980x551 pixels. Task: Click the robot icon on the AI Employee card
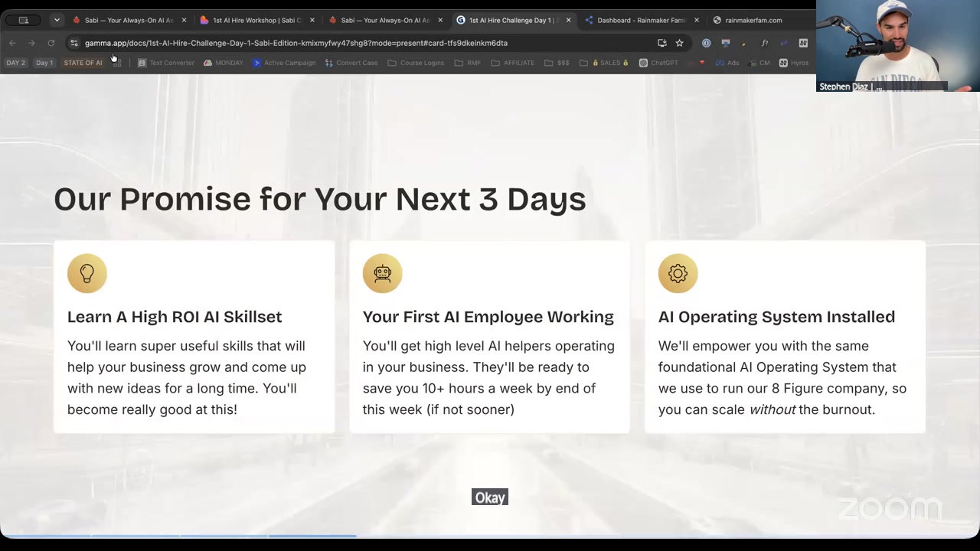point(382,273)
